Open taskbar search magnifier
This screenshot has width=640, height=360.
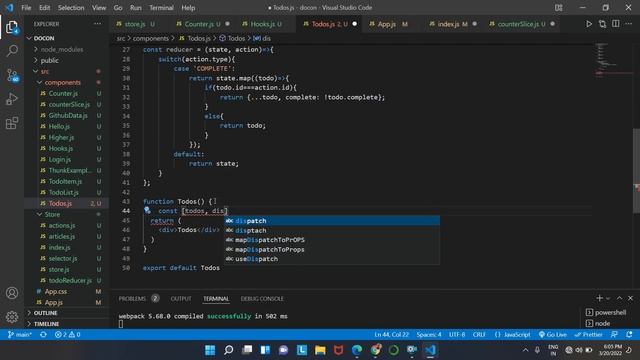[x=229, y=350]
